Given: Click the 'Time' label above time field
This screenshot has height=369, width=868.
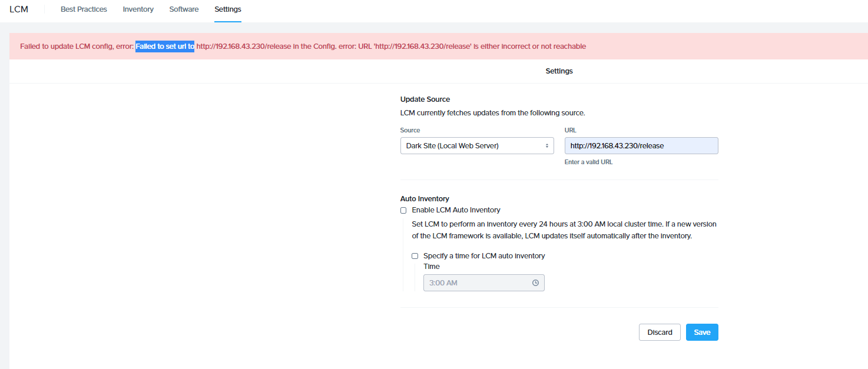Looking at the screenshot, I should point(432,267).
